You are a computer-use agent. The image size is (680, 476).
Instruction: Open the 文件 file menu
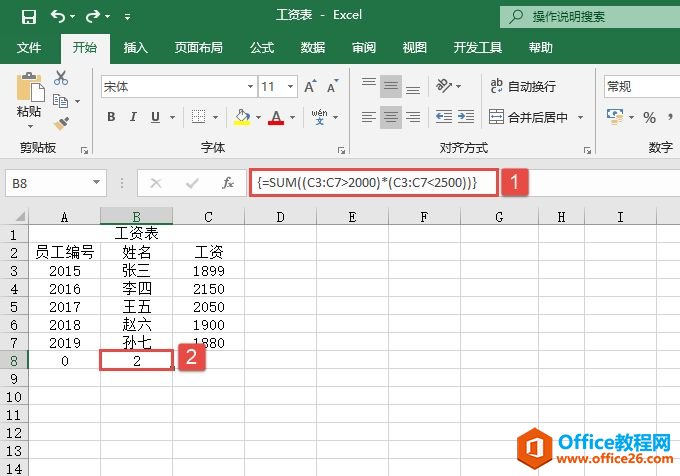coord(29,47)
